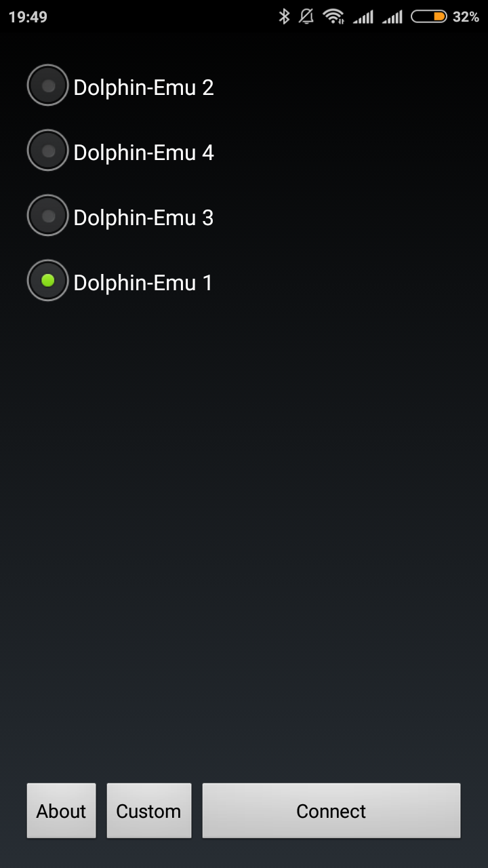Tap the Bluetooth status bar icon
Viewport: 488px width, 868px height.
(x=284, y=16)
